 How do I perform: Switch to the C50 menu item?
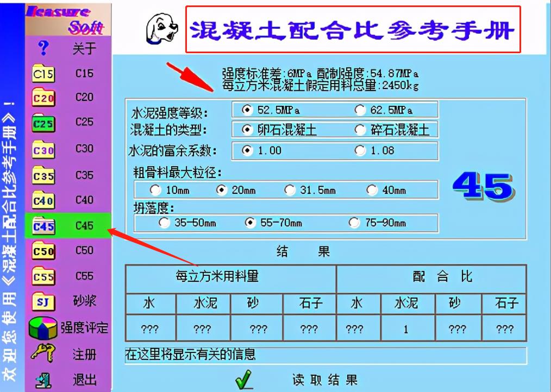(84, 251)
